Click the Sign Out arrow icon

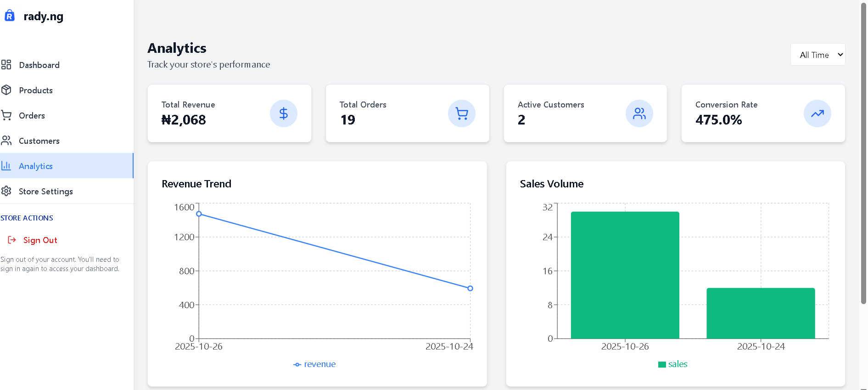tap(12, 240)
